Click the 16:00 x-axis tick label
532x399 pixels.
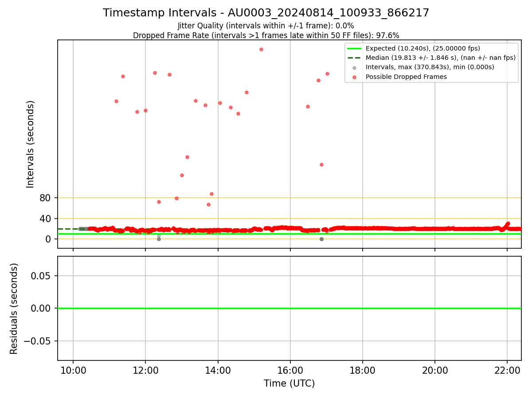(x=290, y=370)
